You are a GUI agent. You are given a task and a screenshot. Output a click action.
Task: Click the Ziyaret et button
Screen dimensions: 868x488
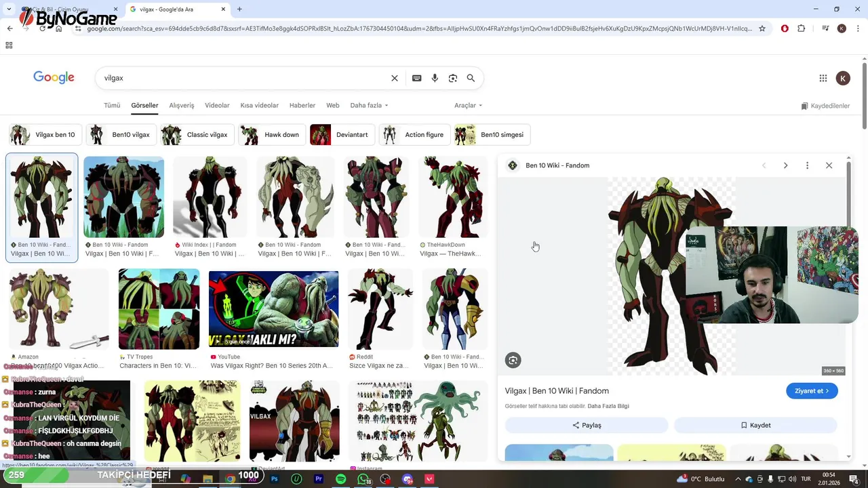coord(812,391)
